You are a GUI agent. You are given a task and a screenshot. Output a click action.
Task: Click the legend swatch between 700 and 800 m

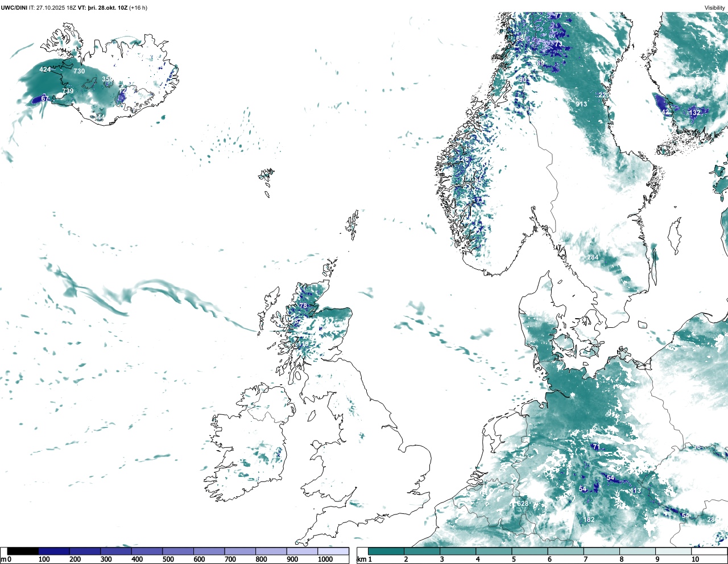(x=240, y=551)
